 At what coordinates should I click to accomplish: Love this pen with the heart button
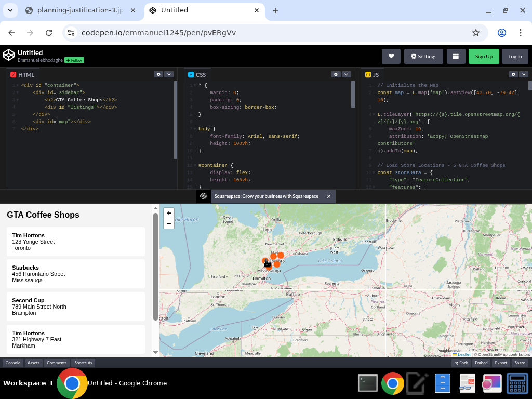click(391, 56)
